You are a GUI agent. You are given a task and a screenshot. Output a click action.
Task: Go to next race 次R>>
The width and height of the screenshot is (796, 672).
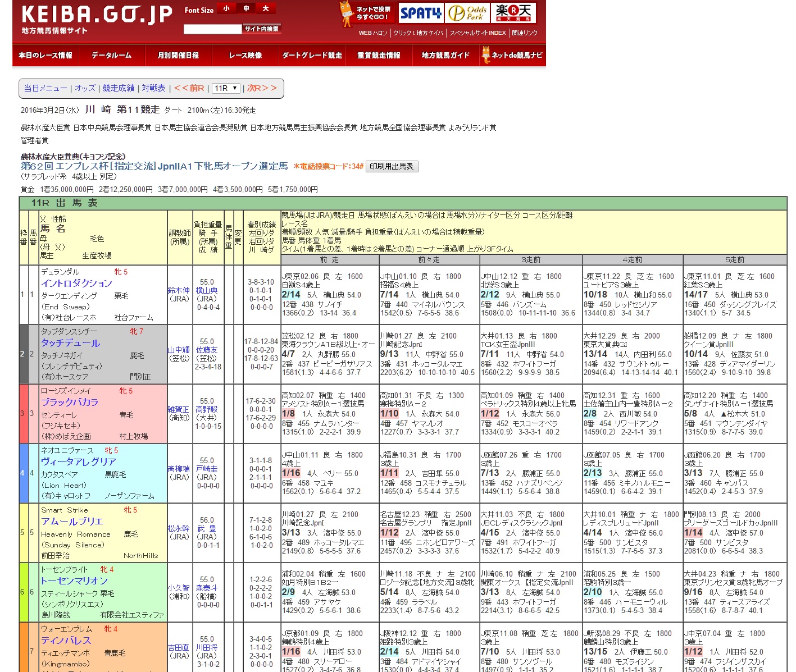pos(262,88)
